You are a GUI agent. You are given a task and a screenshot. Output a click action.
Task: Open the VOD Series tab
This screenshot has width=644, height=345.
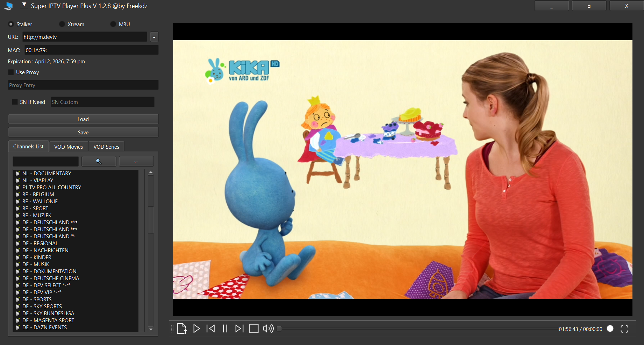tap(106, 147)
